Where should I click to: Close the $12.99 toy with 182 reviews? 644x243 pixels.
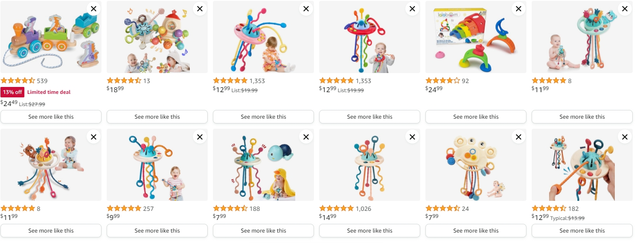[x=625, y=137]
